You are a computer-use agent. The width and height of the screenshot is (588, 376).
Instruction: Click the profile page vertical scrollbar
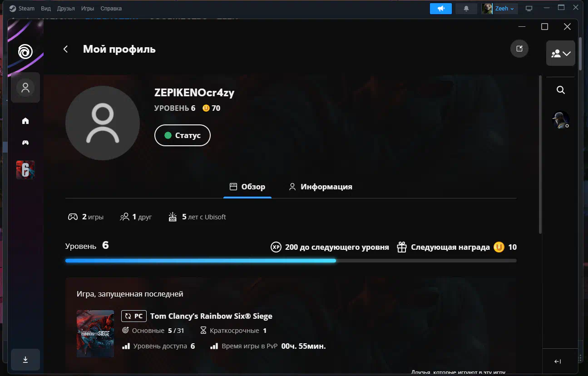pos(540,154)
